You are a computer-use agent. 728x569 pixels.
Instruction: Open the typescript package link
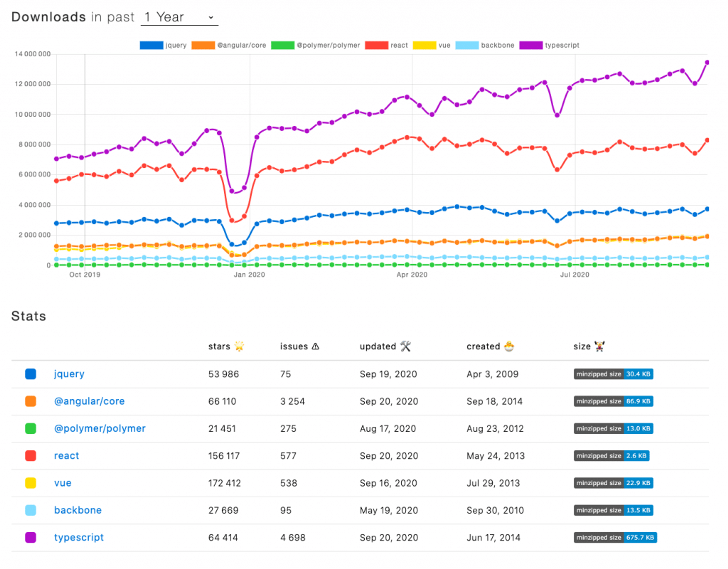pyautogui.click(x=79, y=538)
